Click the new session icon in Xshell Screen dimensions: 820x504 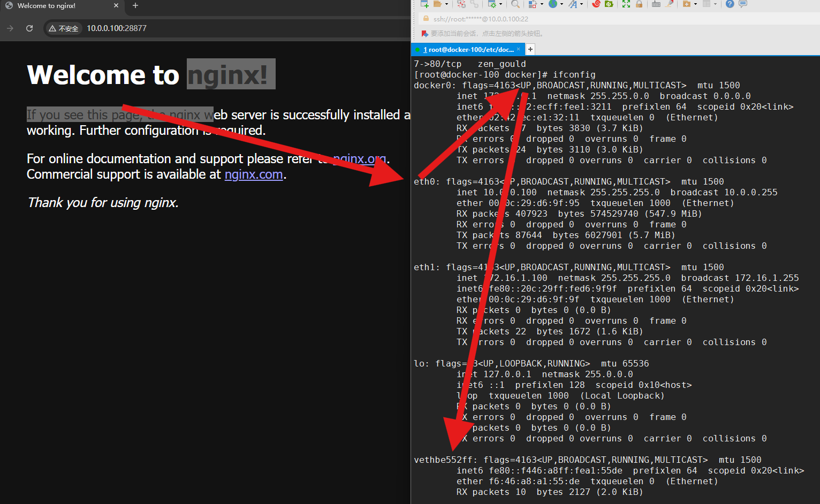pyautogui.click(x=424, y=4)
